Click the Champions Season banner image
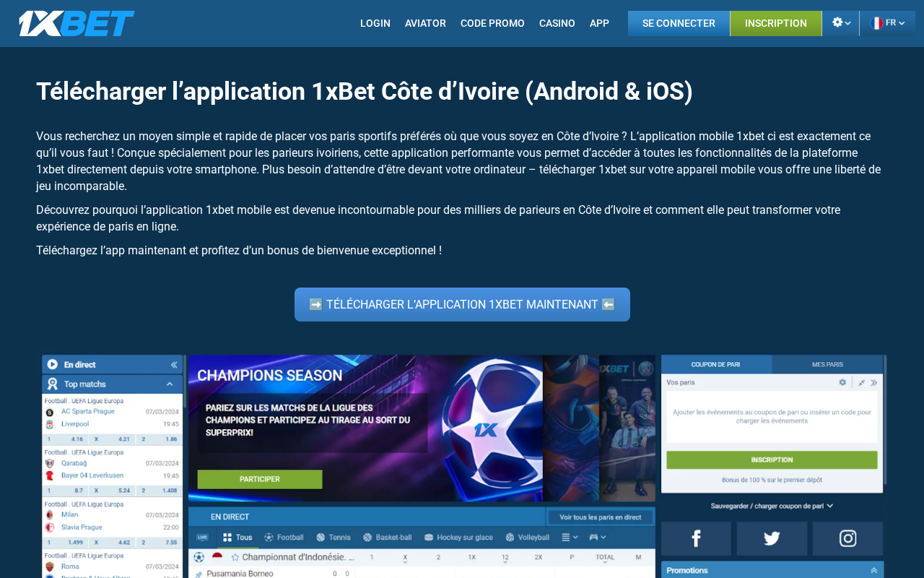Image resolution: width=924 pixels, height=578 pixels. click(422, 428)
